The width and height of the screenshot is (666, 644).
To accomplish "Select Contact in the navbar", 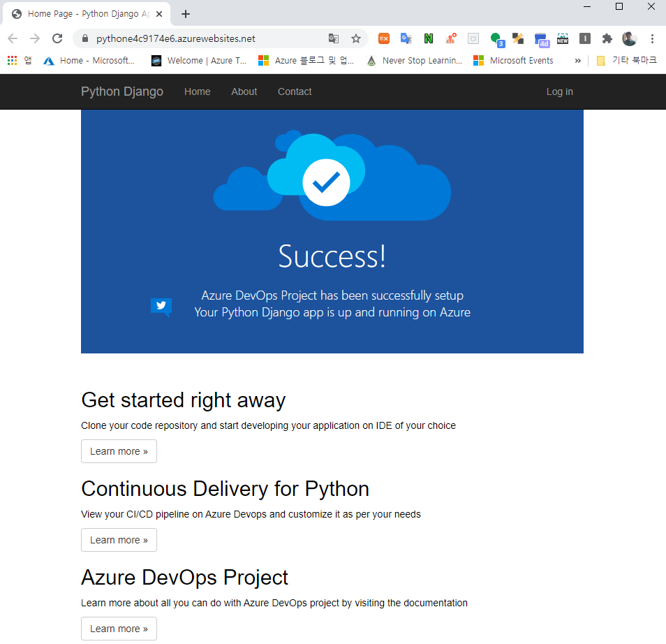I will 295,92.
